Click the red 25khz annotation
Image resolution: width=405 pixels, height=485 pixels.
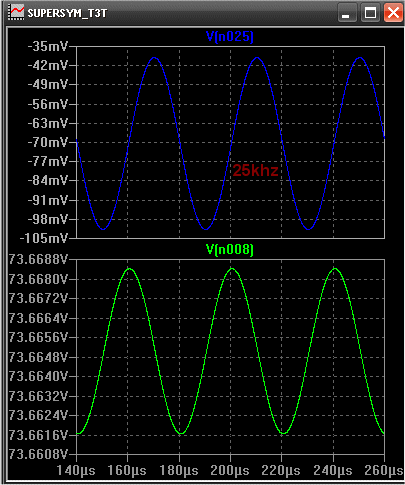pyautogui.click(x=255, y=170)
